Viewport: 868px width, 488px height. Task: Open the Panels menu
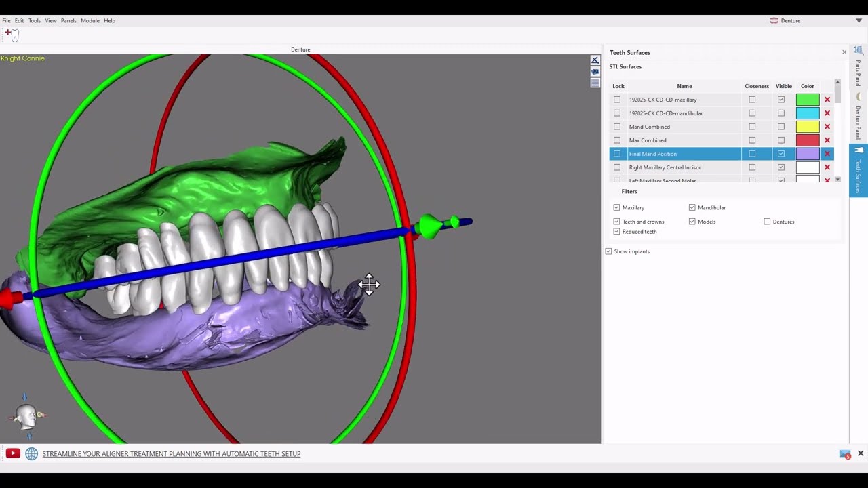[x=68, y=20]
